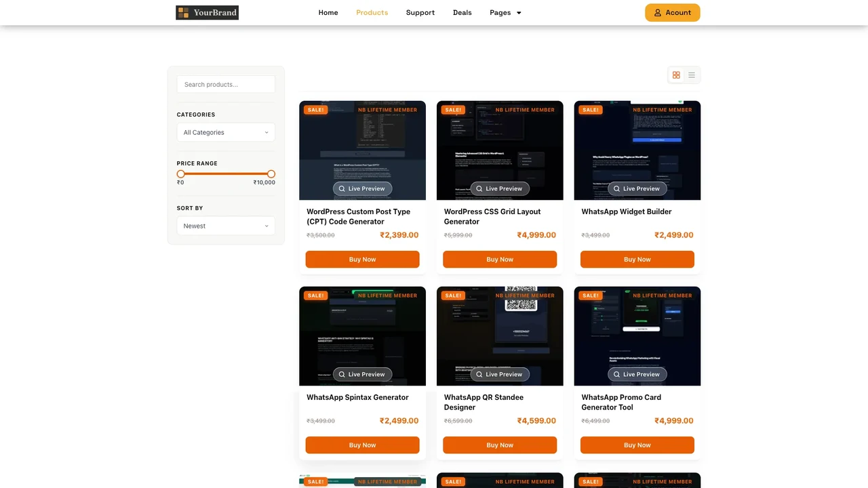Click the ₹2,399.00 sale price
Viewport: 868px width, 488px height.
pyautogui.click(x=399, y=235)
